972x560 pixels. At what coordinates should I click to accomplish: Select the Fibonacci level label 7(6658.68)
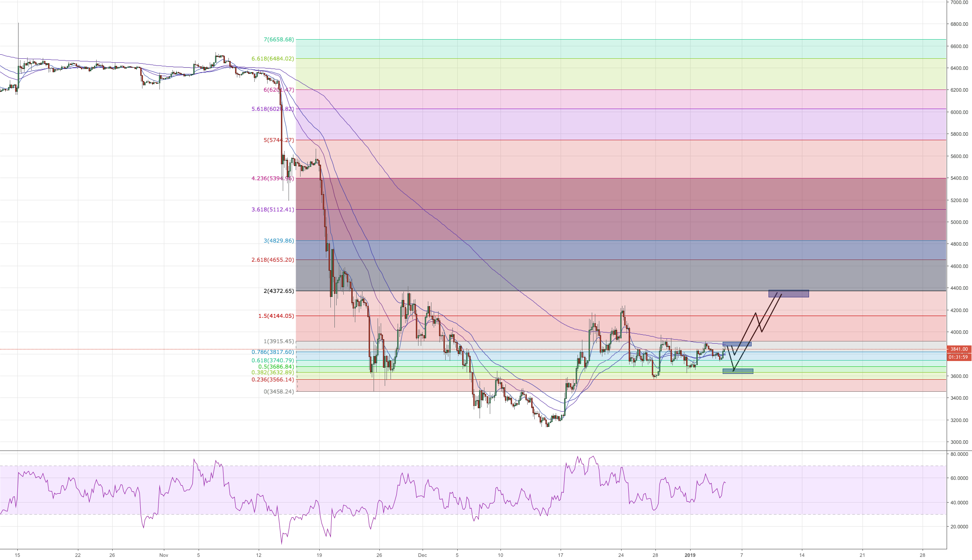point(278,39)
